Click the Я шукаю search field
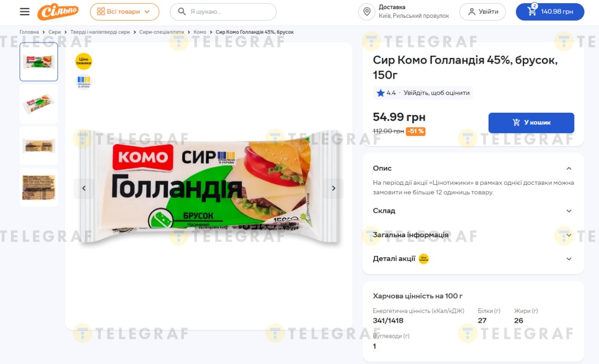The height and width of the screenshot is (364, 599). coord(223,12)
